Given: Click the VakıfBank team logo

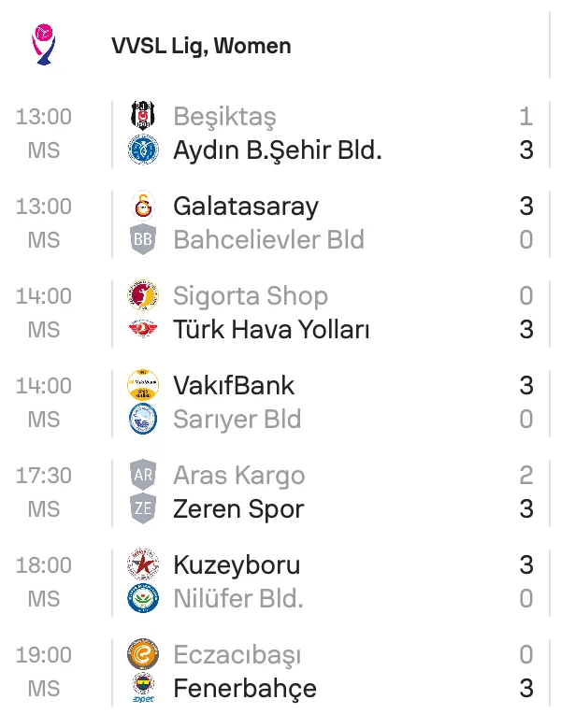Looking at the screenshot, I should [x=143, y=386].
